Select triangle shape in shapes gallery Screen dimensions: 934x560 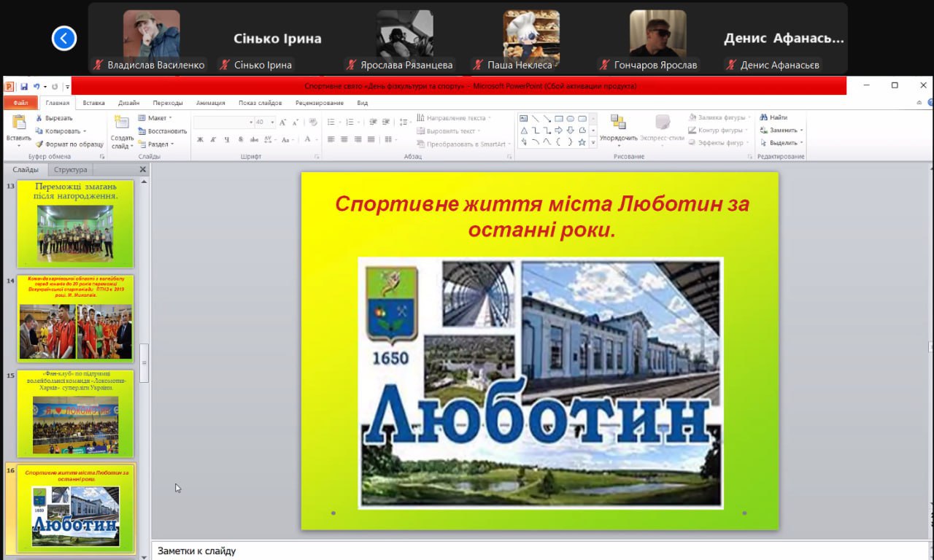point(523,131)
